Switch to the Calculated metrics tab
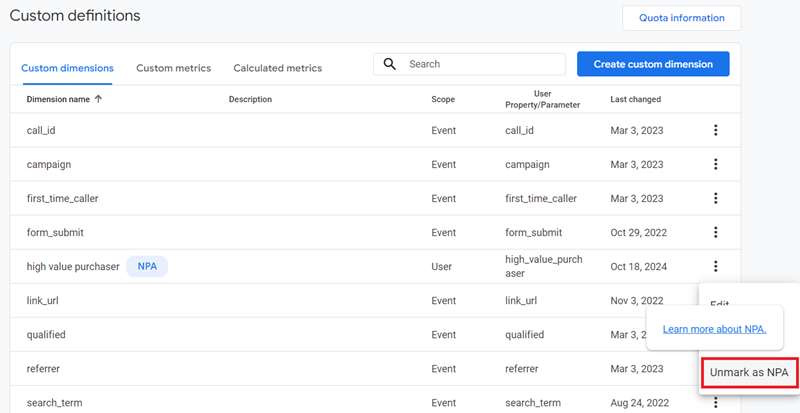 click(x=277, y=68)
